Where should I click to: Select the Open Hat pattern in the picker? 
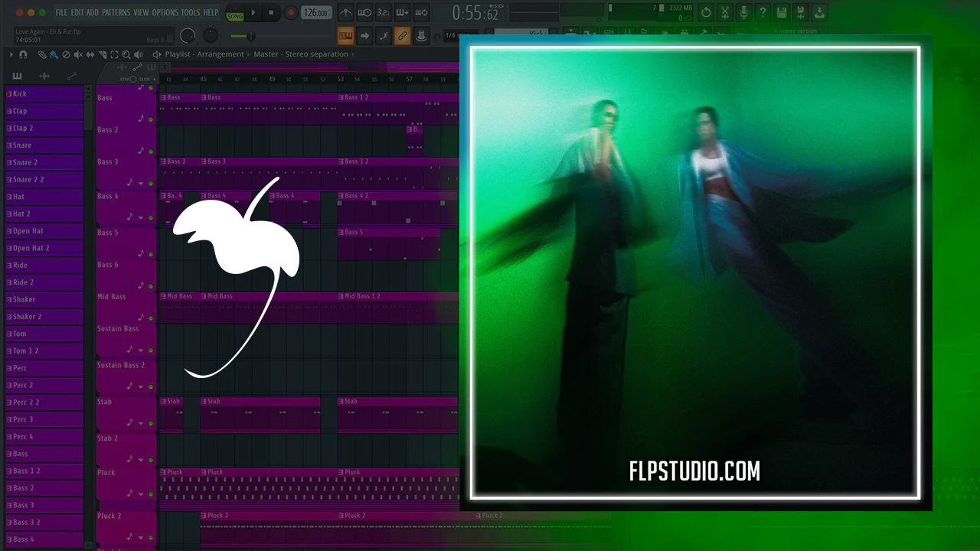pos(44,231)
